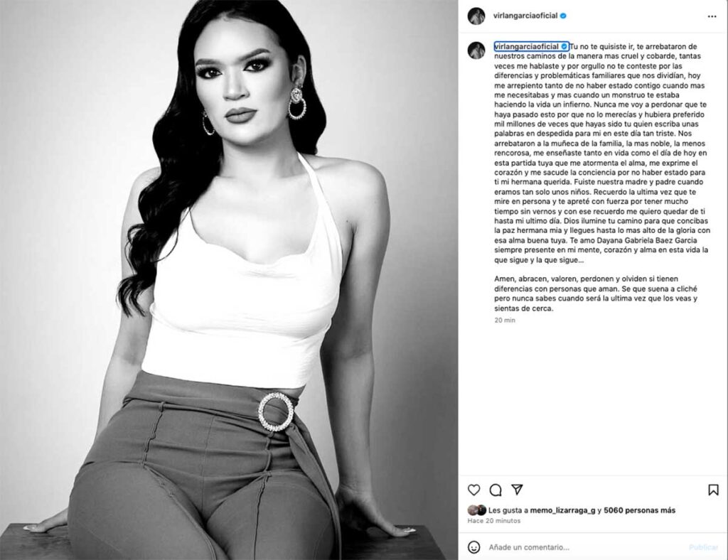The image size is (728, 560).
Task: Click the Publicar button
Action: pos(703,547)
